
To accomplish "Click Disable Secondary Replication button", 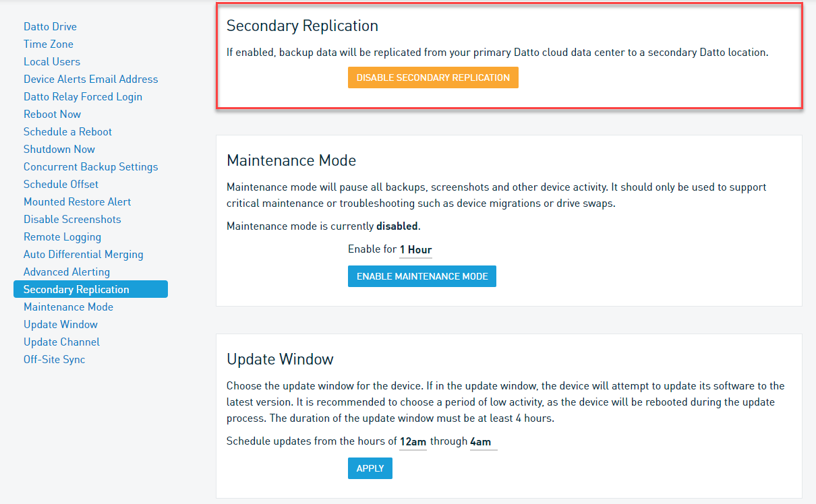I will point(433,77).
